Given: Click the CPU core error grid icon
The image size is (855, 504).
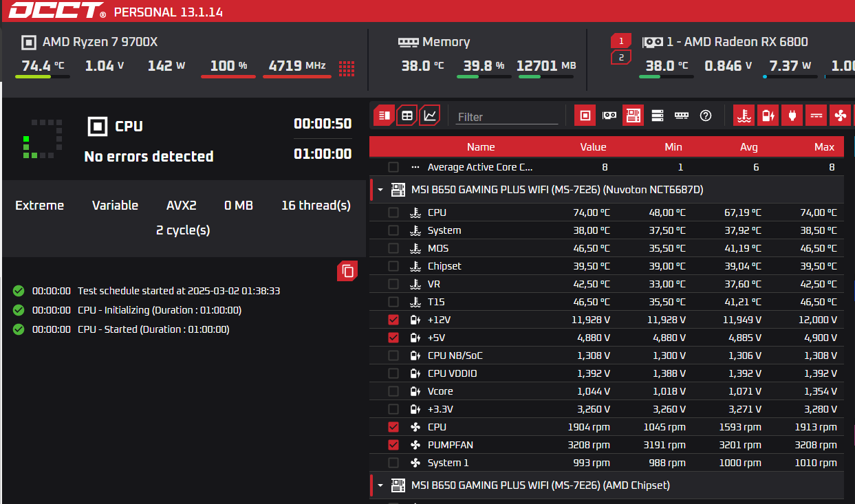Looking at the screenshot, I should (x=347, y=67).
